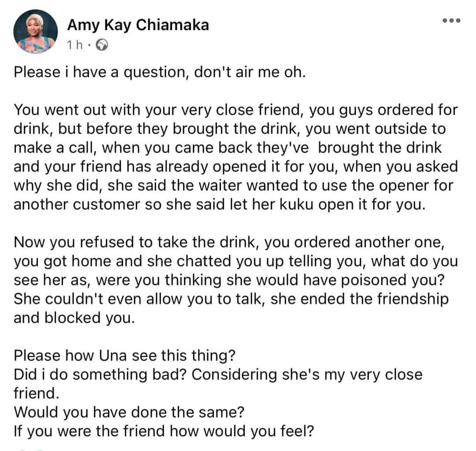Click the line starting "make a call, when you came back"

(x=228, y=148)
